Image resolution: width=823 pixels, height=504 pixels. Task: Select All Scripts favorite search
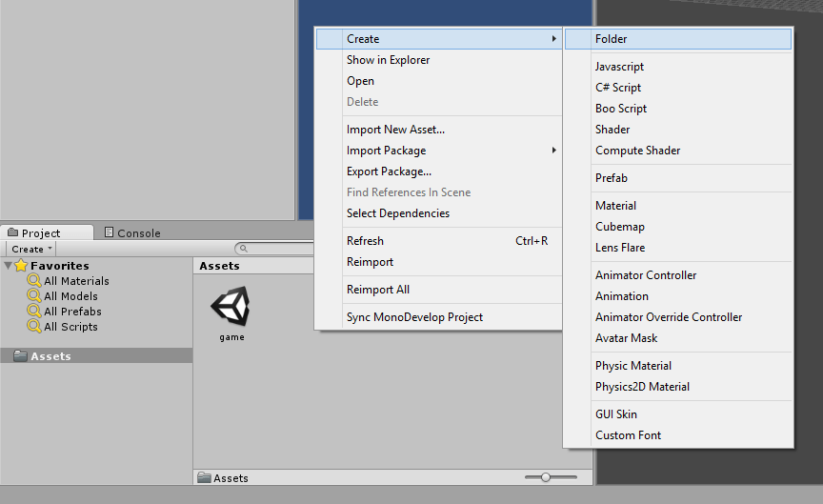pyautogui.click(x=70, y=327)
